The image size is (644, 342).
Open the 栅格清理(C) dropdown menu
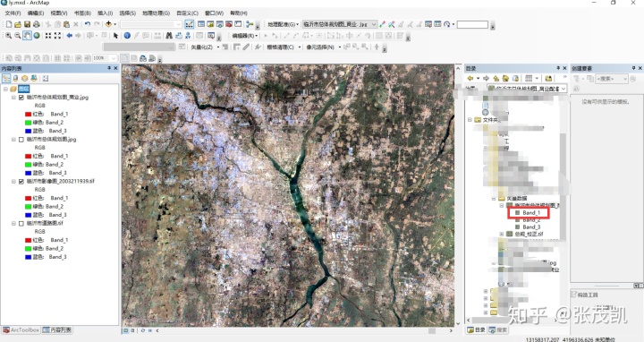[x=284, y=47]
